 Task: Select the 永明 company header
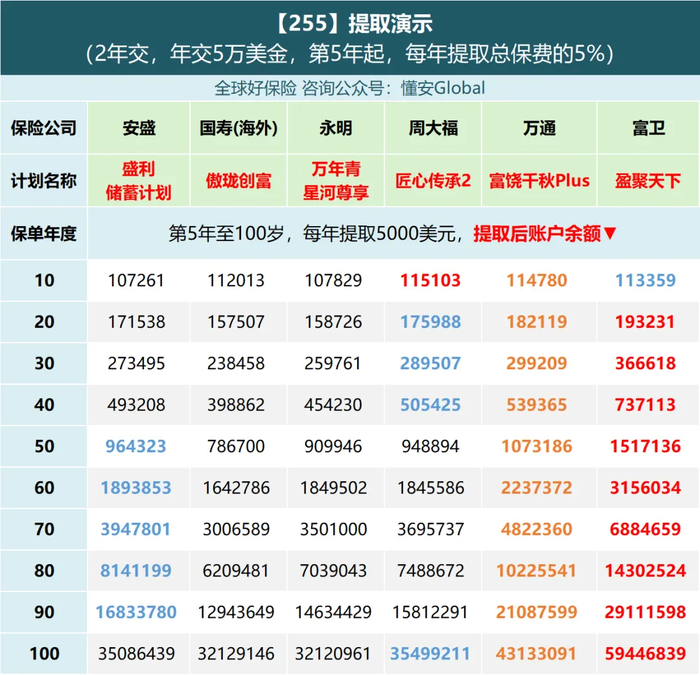[x=336, y=128]
